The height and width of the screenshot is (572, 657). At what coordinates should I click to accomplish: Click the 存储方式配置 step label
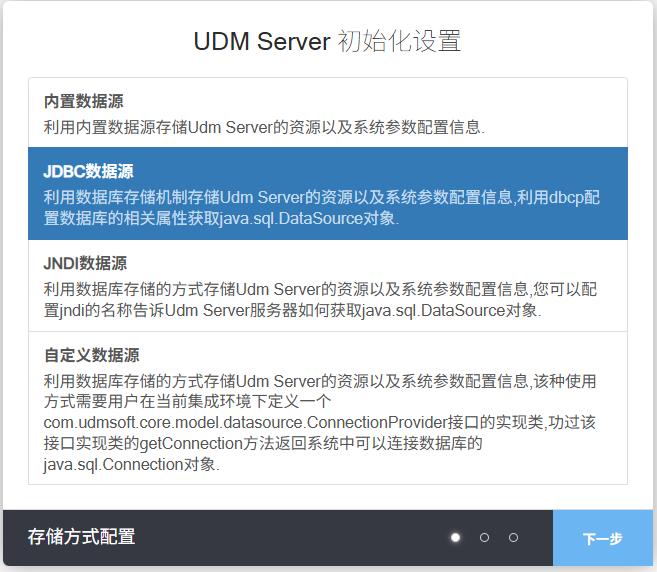pos(81,538)
